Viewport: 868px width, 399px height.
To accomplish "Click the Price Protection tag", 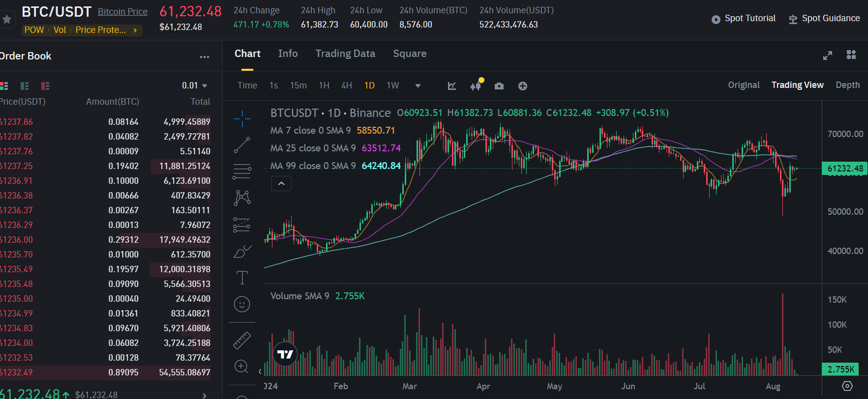I will pos(100,30).
